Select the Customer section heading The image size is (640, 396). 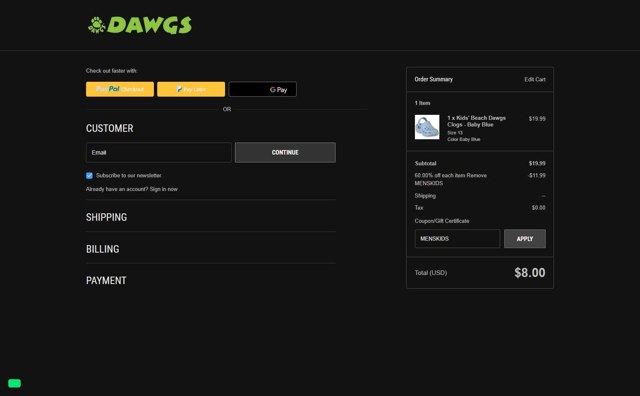tap(109, 128)
